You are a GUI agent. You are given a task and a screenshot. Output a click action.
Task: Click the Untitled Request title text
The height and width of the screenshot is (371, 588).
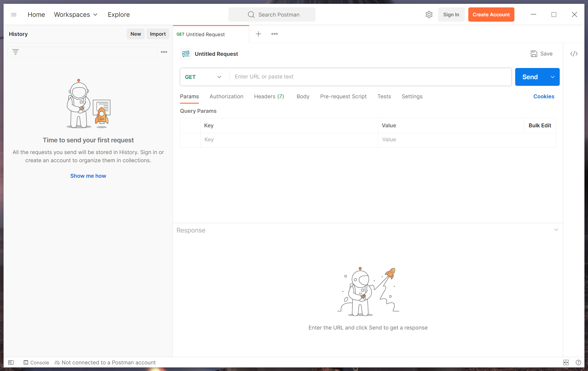[216, 54]
